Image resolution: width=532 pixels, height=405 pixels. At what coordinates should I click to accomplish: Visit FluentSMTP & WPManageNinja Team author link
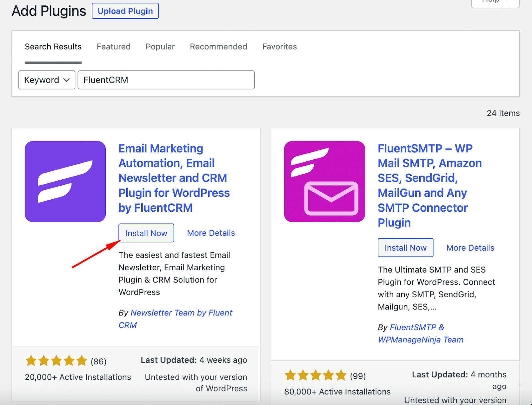coord(421,333)
